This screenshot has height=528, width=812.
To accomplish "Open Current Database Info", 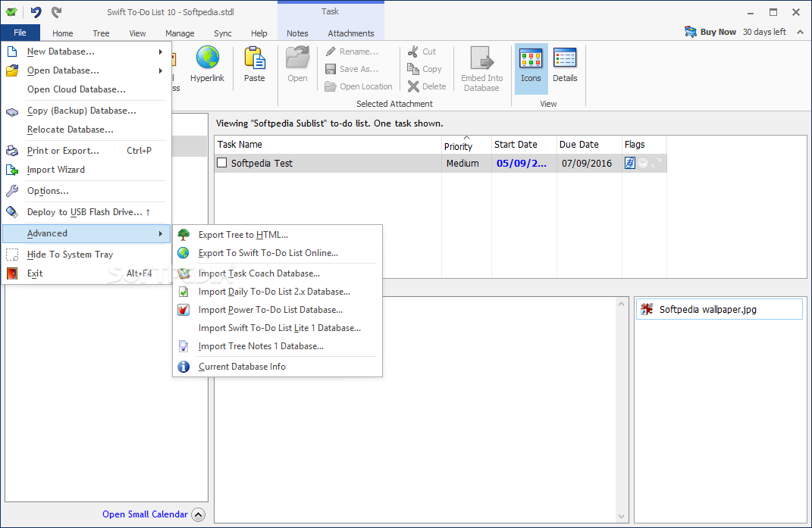I will coord(277,367).
